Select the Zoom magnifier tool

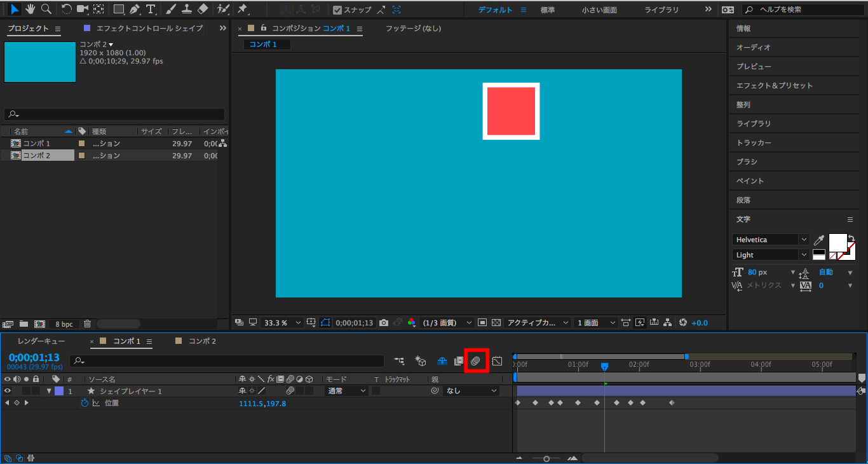46,10
